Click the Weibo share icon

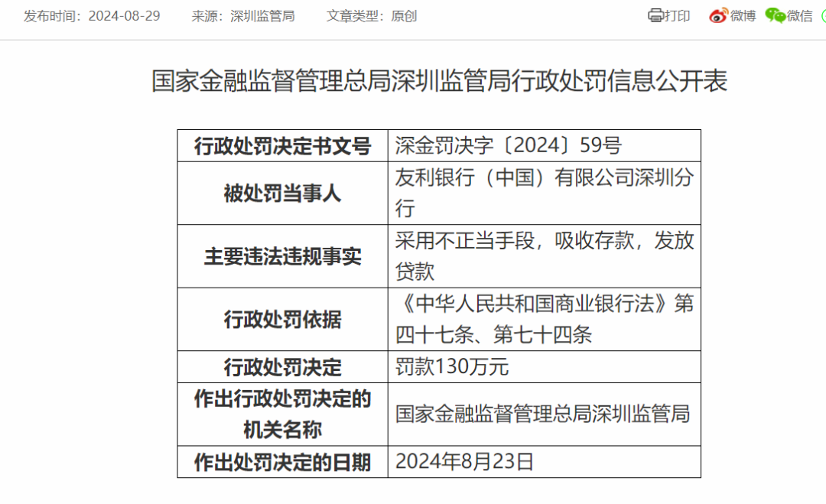pos(718,16)
